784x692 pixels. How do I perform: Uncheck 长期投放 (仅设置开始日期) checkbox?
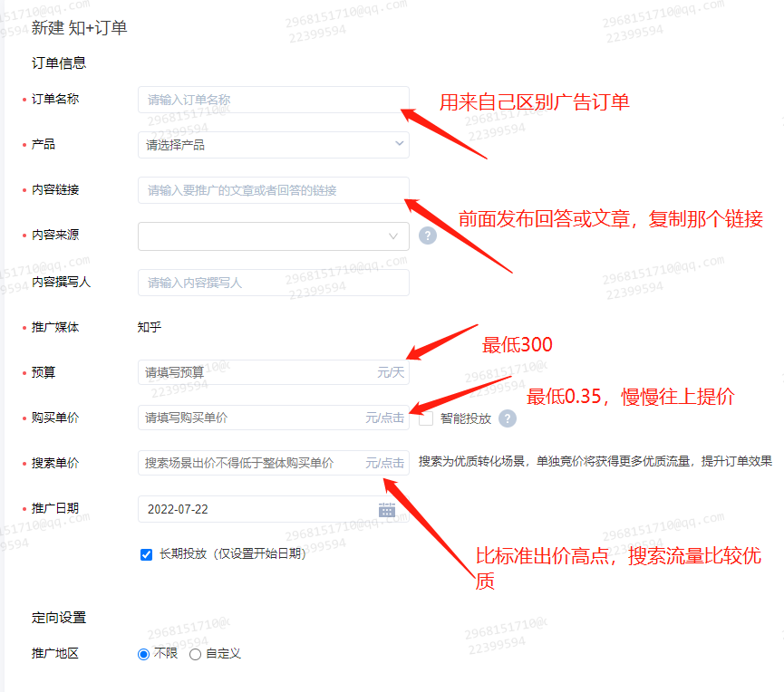click(x=147, y=554)
